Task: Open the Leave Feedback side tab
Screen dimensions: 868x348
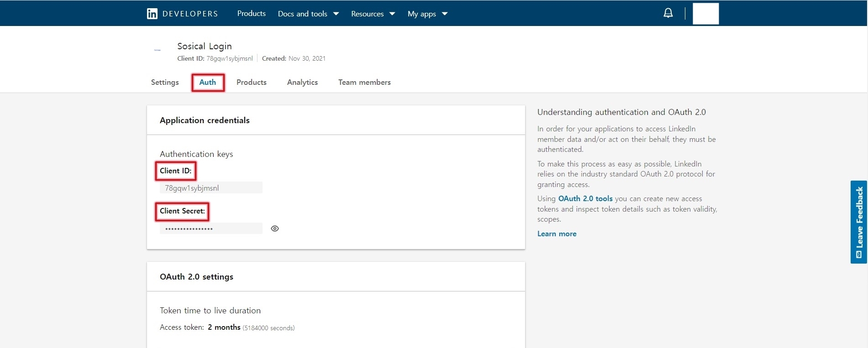Action: [x=858, y=222]
